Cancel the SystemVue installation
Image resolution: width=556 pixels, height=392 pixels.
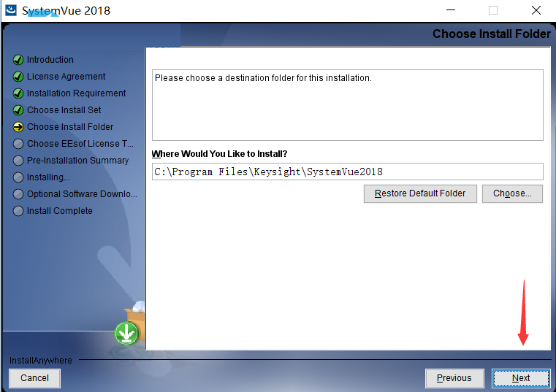35,378
